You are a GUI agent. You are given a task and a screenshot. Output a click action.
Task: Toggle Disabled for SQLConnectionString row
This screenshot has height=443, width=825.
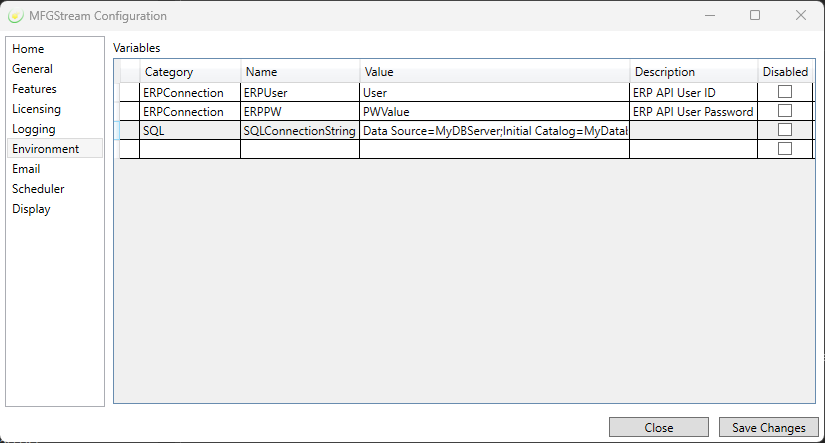pos(785,130)
